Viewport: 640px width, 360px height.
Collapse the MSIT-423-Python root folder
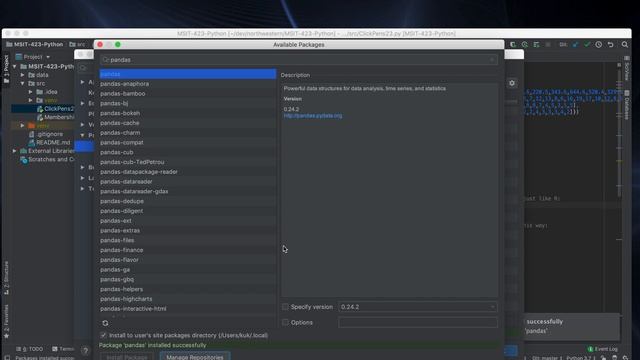[x=15, y=66]
